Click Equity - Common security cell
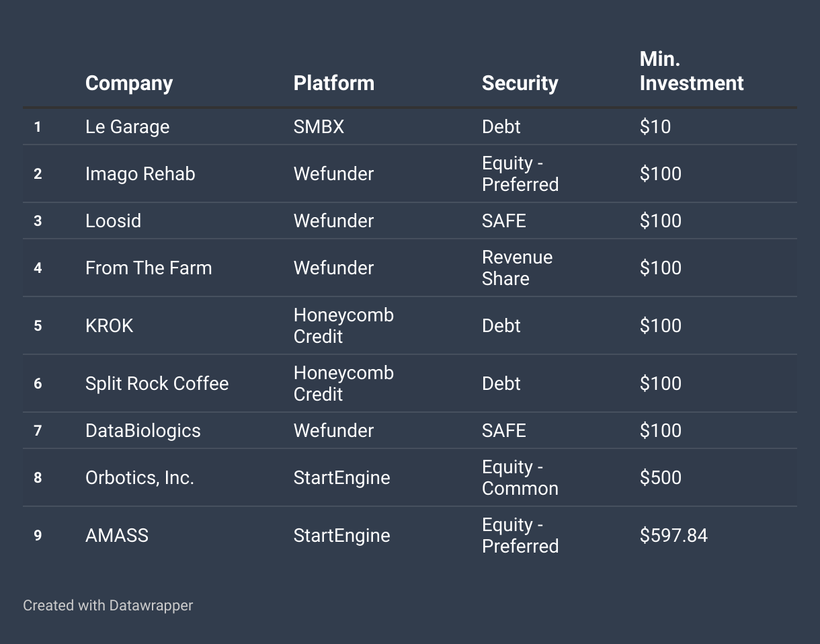The image size is (820, 644). tap(520, 478)
